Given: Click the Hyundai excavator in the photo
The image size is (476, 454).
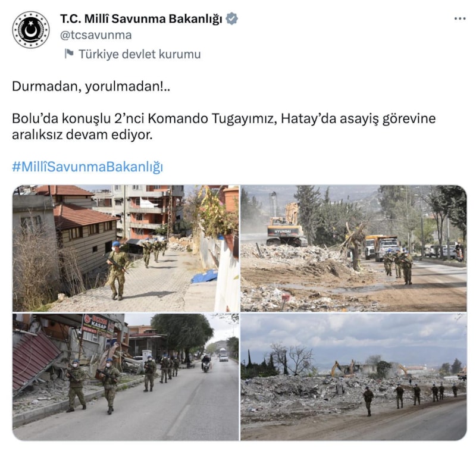Looking at the screenshot, I should (x=287, y=227).
